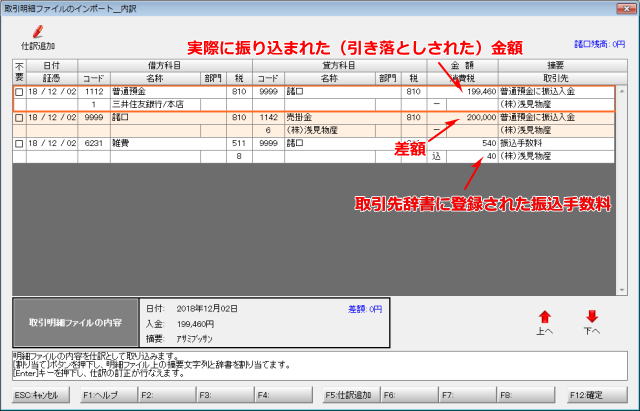Viewport: 640px width, 411px height.
Task: Click the 差額: 0円 label in file contents
Action: click(365, 309)
